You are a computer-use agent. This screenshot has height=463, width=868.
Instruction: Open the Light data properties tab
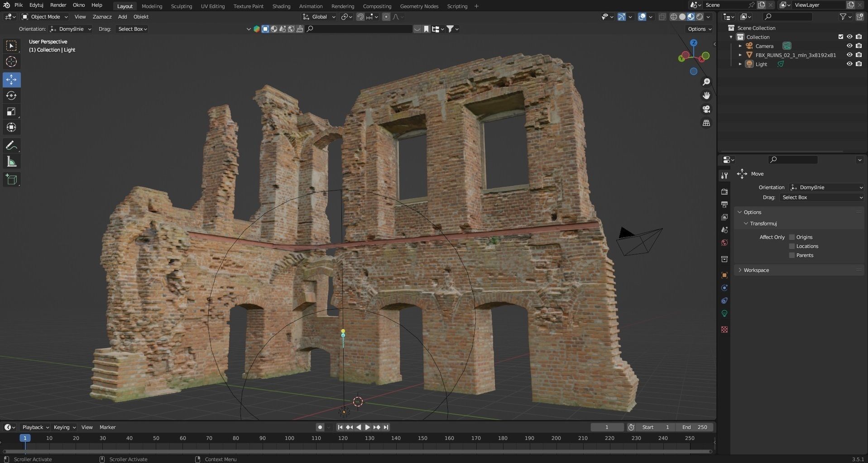coord(724,313)
